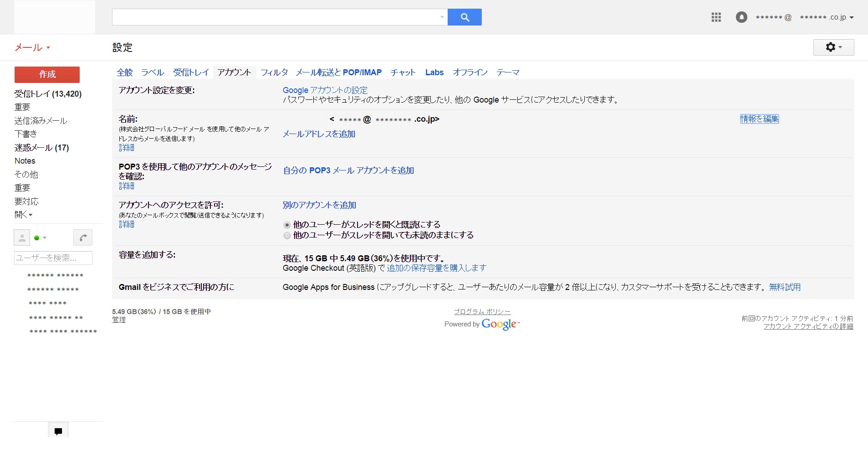Click 詳細 link under POP3 section
The height and width of the screenshot is (465, 868).
point(127,186)
